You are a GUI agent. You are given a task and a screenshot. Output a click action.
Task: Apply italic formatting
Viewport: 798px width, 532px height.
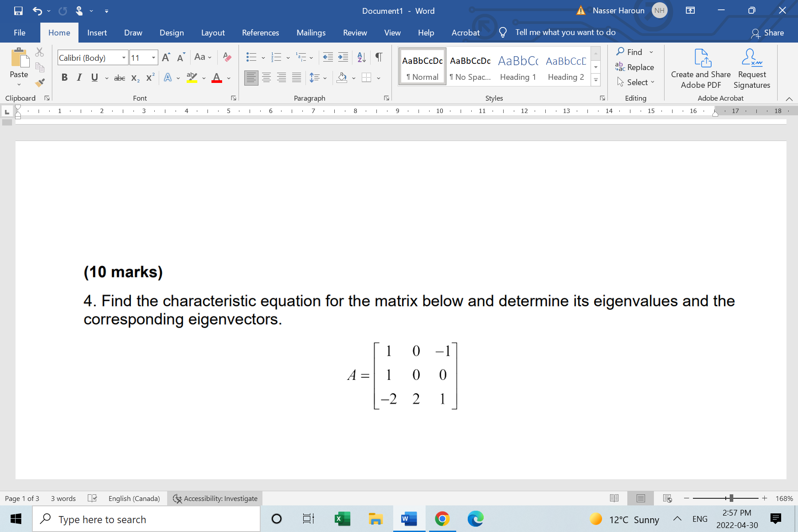tap(80, 77)
